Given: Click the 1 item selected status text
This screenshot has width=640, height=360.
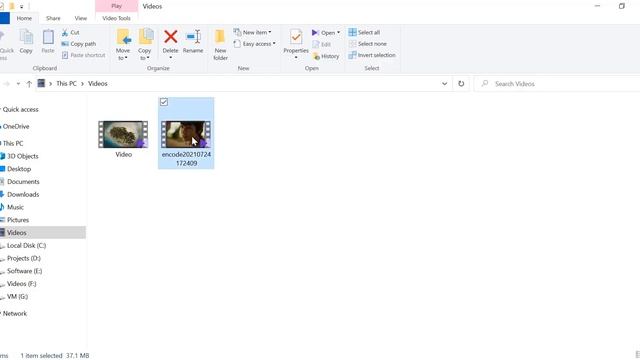Looking at the screenshot, I should click(41, 356).
